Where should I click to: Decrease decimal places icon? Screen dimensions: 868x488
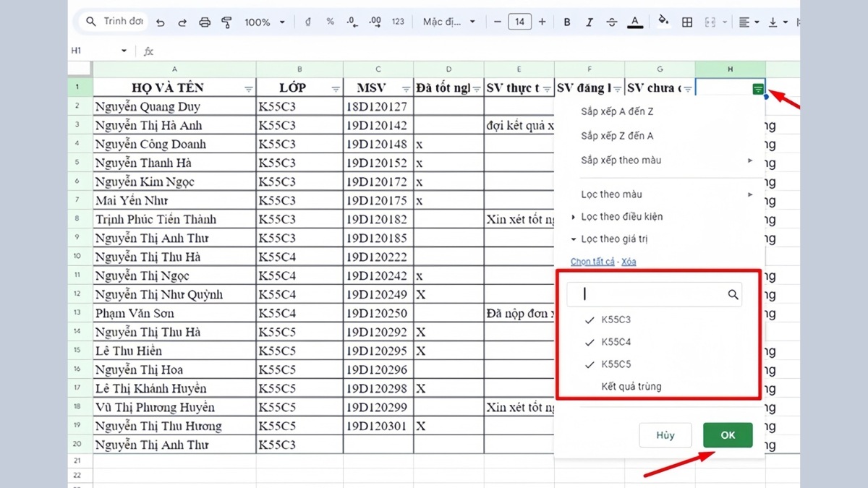pos(352,22)
